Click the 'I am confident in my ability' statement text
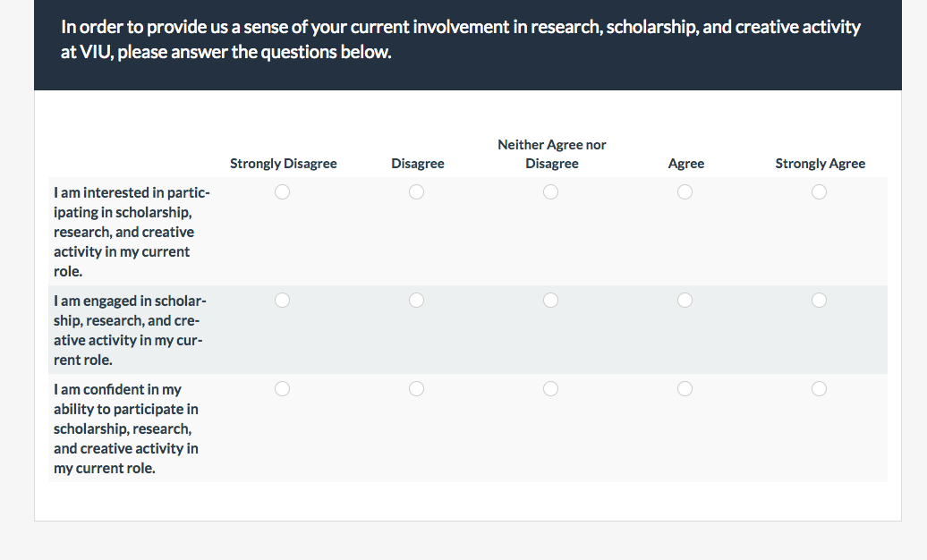Viewport: 927px width, 560px height. [x=126, y=428]
